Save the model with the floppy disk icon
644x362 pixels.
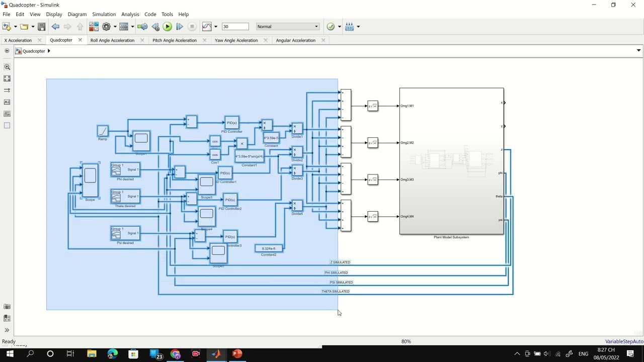[x=42, y=27]
